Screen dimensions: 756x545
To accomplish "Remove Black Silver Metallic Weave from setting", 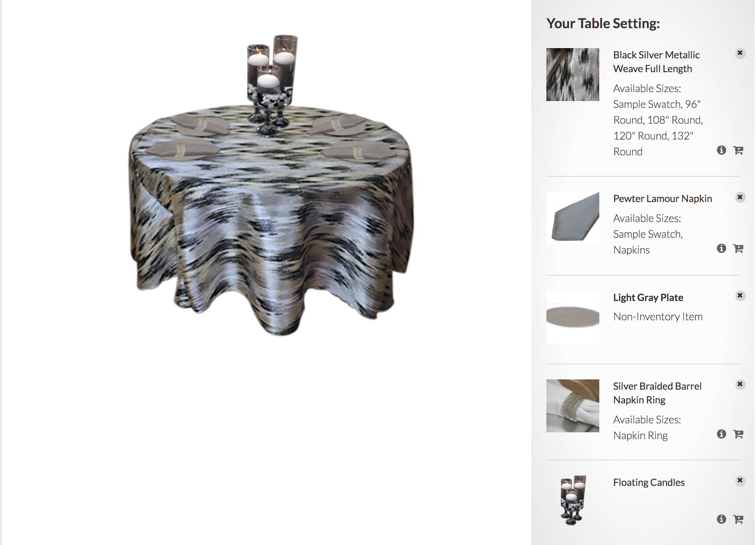I will tap(740, 53).
